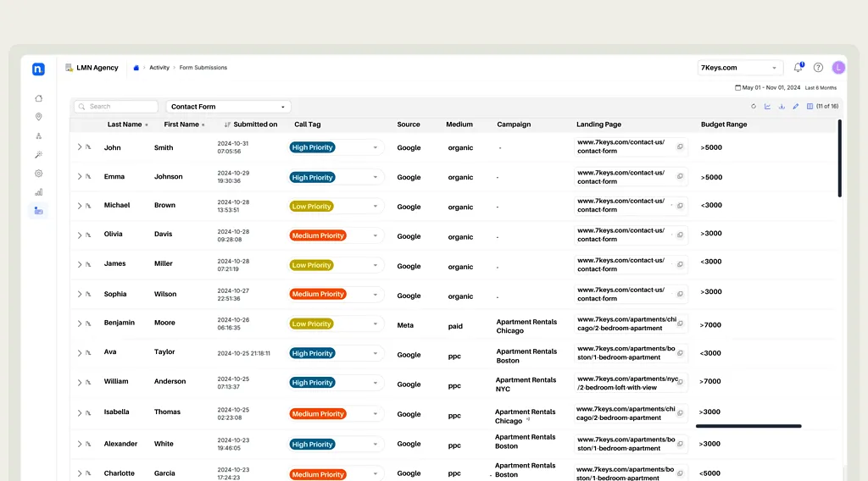868x481 pixels.
Task: Click the Call Tag column header
Action: pos(307,124)
